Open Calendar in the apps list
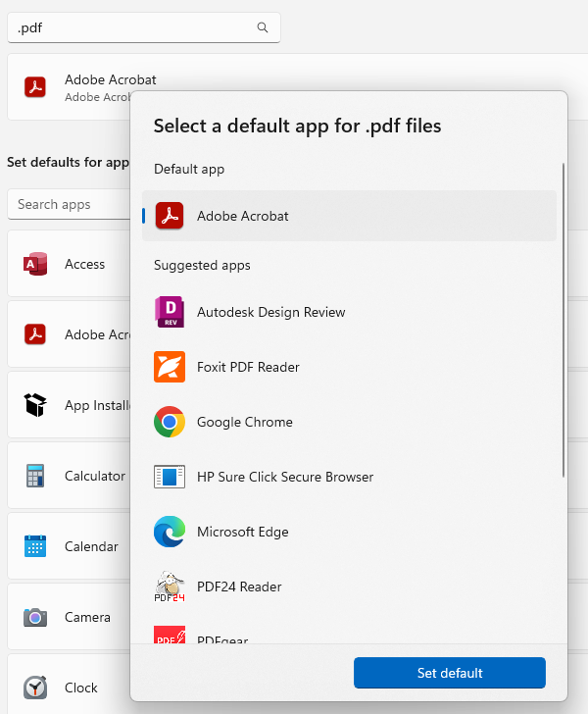Screen dimensions: 588x714 pos(70,546)
